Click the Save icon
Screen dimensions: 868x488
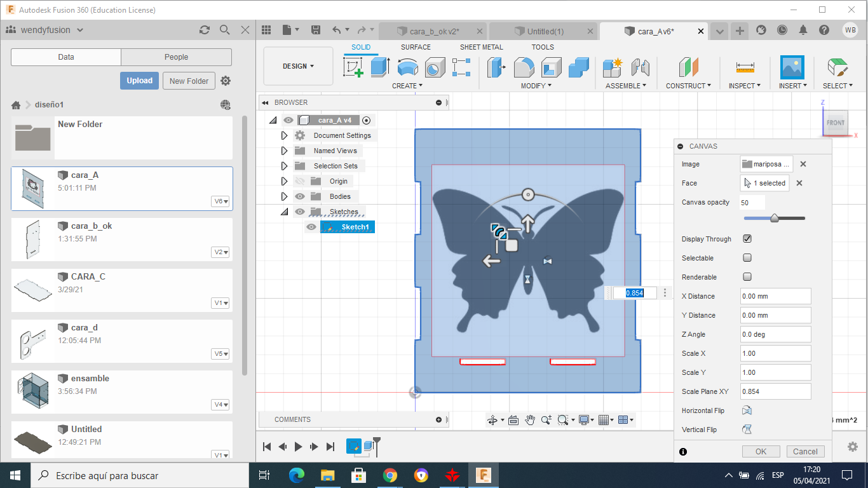(x=316, y=30)
